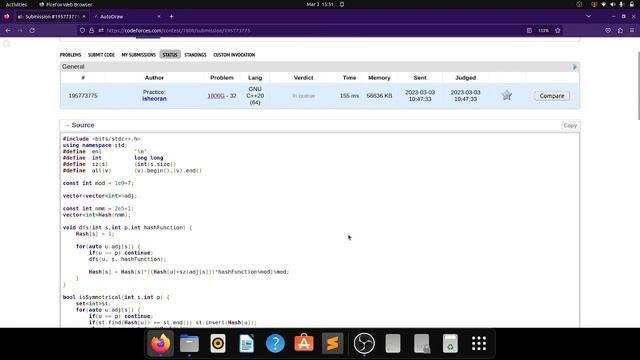This screenshot has height=360, width=640.
Task: Open OBS Studio from the dock
Action: pyautogui.click(x=364, y=343)
